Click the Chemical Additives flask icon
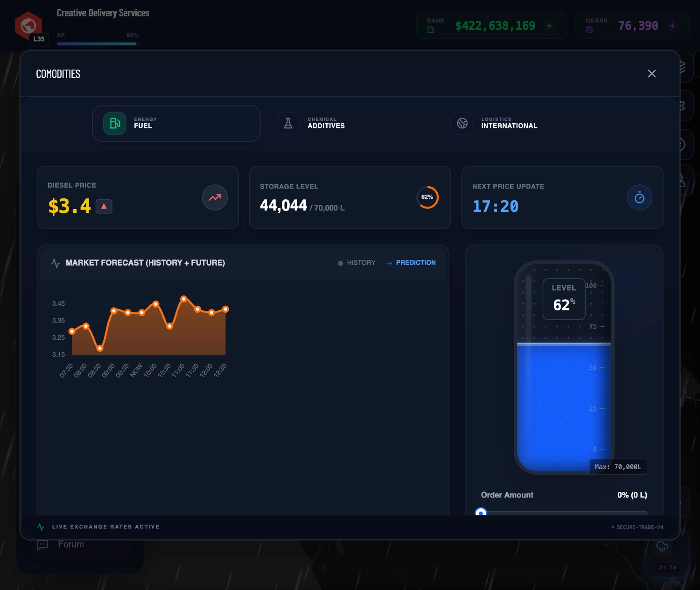 (x=288, y=123)
